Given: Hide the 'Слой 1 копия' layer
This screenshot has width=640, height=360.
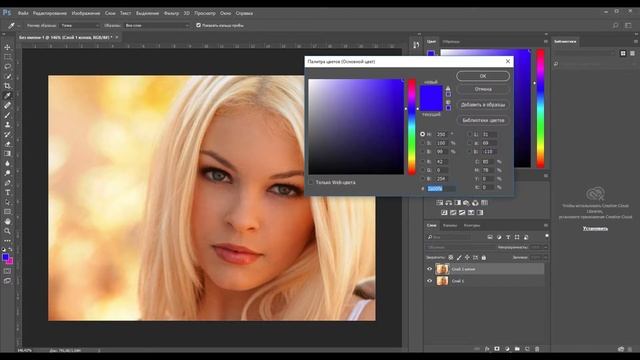Looking at the screenshot, I should point(429,269).
